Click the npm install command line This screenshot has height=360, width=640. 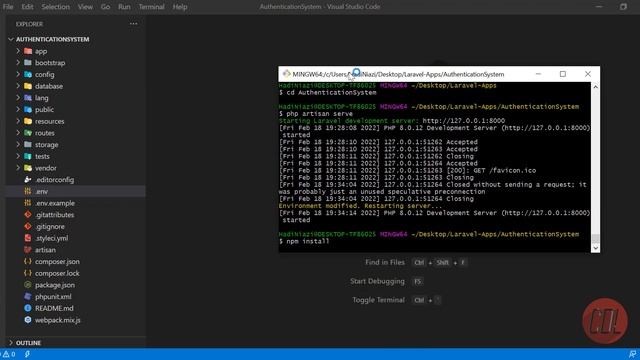click(304, 241)
